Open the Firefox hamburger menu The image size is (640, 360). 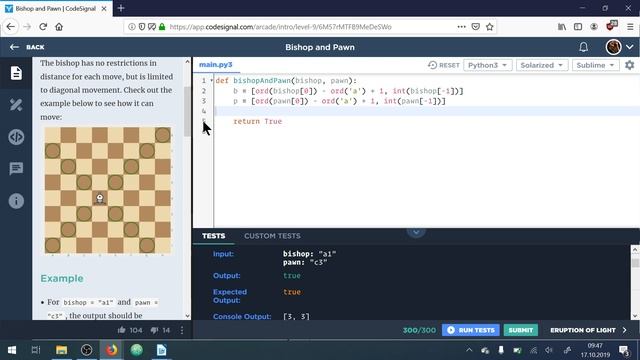coord(630,27)
